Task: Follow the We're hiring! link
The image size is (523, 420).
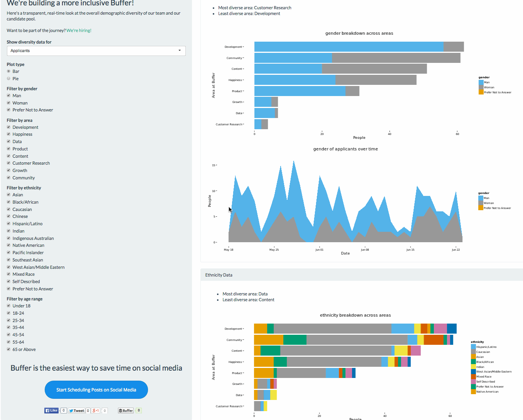Action: tap(79, 30)
